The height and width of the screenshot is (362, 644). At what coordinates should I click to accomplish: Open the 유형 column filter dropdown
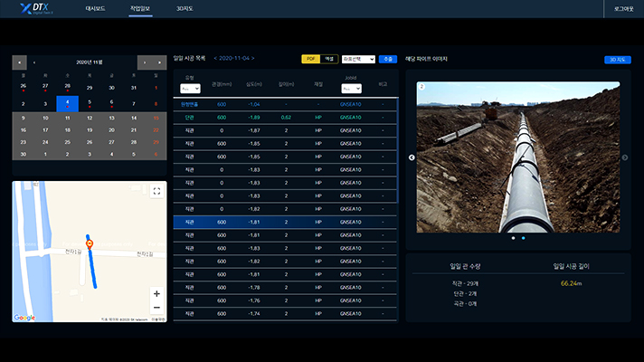click(190, 89)
